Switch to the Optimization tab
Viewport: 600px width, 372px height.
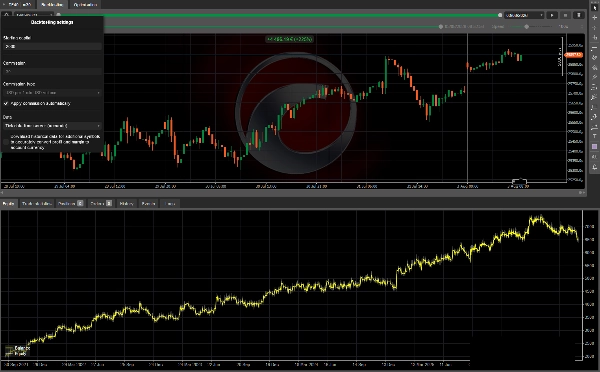tap(85, 5)
